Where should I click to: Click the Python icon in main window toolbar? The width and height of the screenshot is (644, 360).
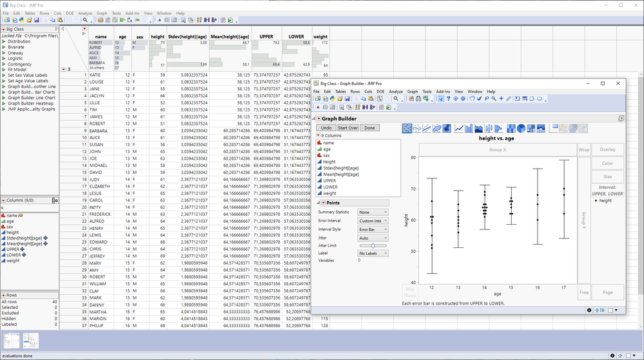pyautogui.click(x=22, y=20)
